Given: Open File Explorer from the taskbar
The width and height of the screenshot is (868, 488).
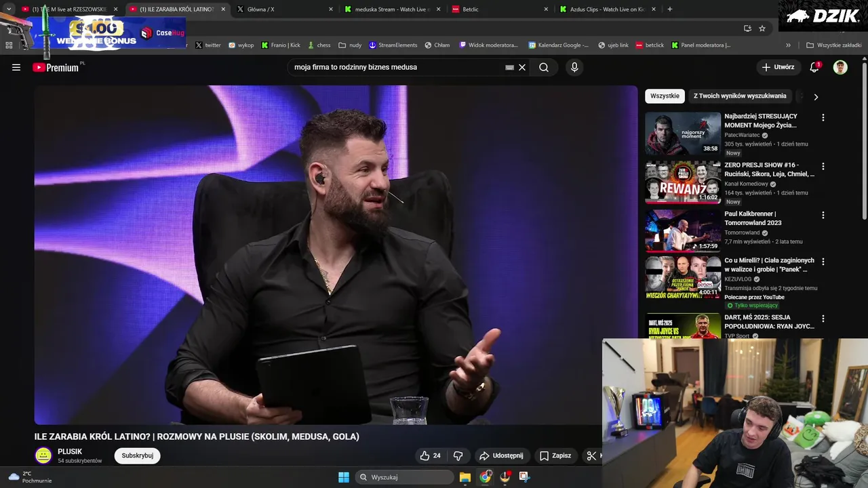Looking at the screenshot, I should point(465,477).
